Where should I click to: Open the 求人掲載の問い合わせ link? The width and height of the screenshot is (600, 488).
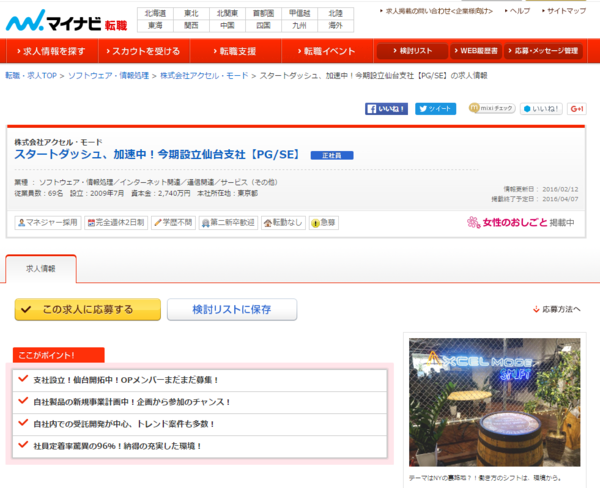click(437, 11)
